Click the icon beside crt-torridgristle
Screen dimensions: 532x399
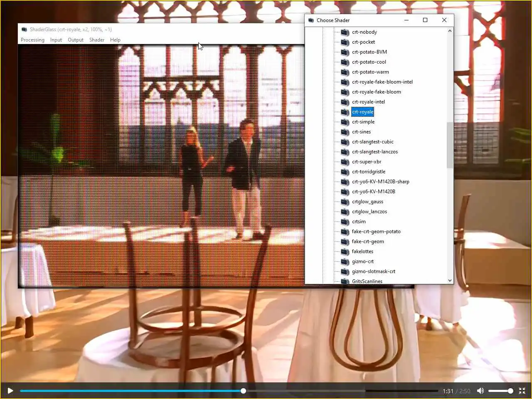(x=345, y=172)
